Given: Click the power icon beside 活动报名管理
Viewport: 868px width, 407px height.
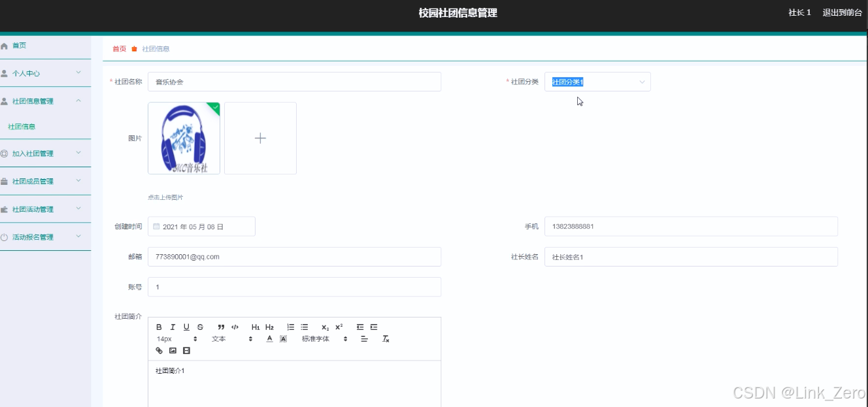Looking at the screenshot, I should pyautogui.click(x=5, y=238).
